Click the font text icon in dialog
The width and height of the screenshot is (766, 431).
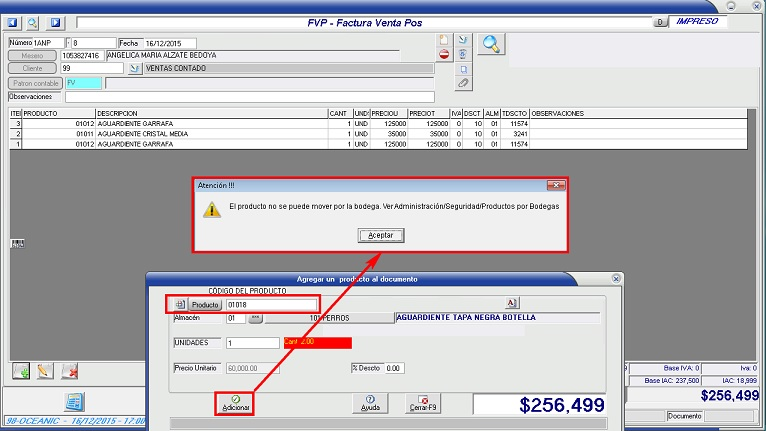point(510,303)
